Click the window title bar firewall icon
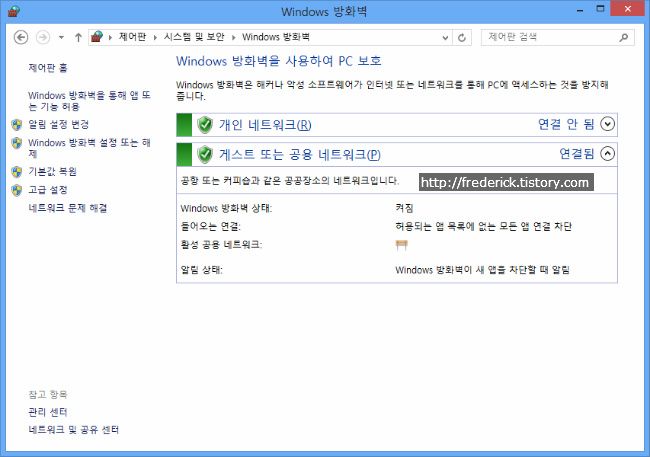Screen dimensions: 650x457 coord(14,11)
